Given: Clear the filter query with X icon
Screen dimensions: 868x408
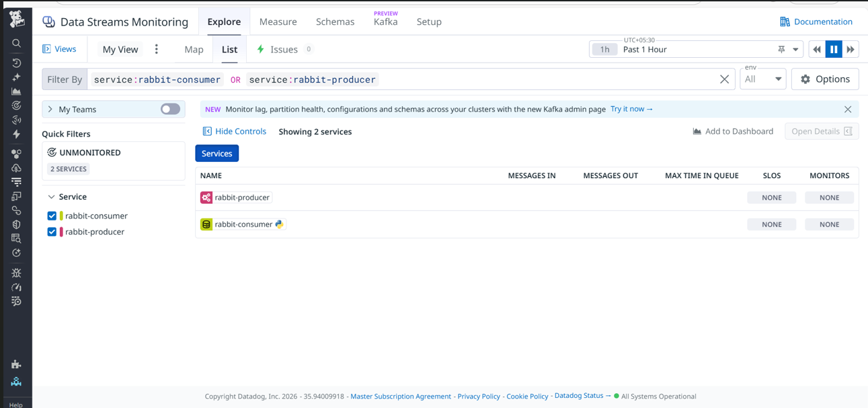Looking at the screenshot, I should (x=724, y=79).
